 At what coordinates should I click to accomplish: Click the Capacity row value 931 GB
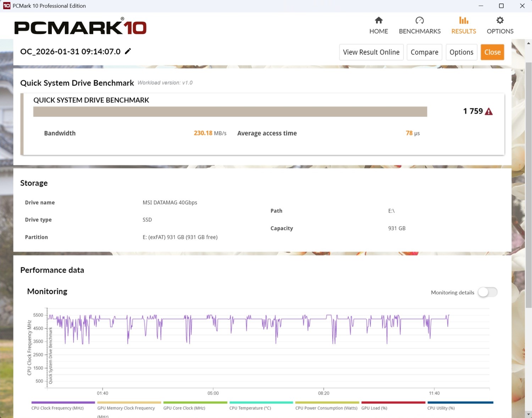pos(397,228)
